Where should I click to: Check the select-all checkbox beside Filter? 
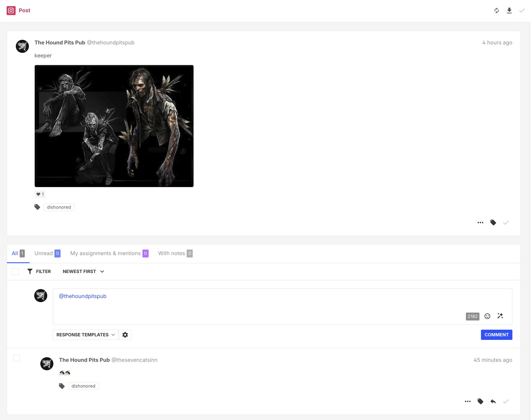[15, 271]
